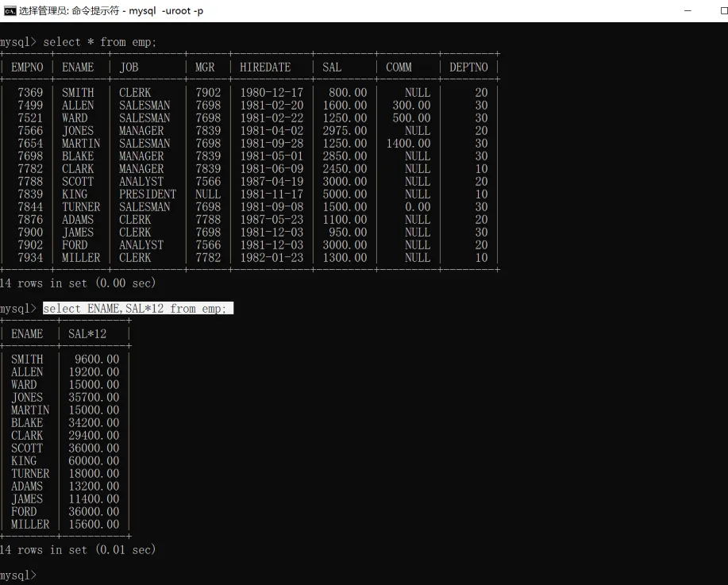728x585 pixels.
Task: Click the 5000.00 salary value
Action: [345, 194]
